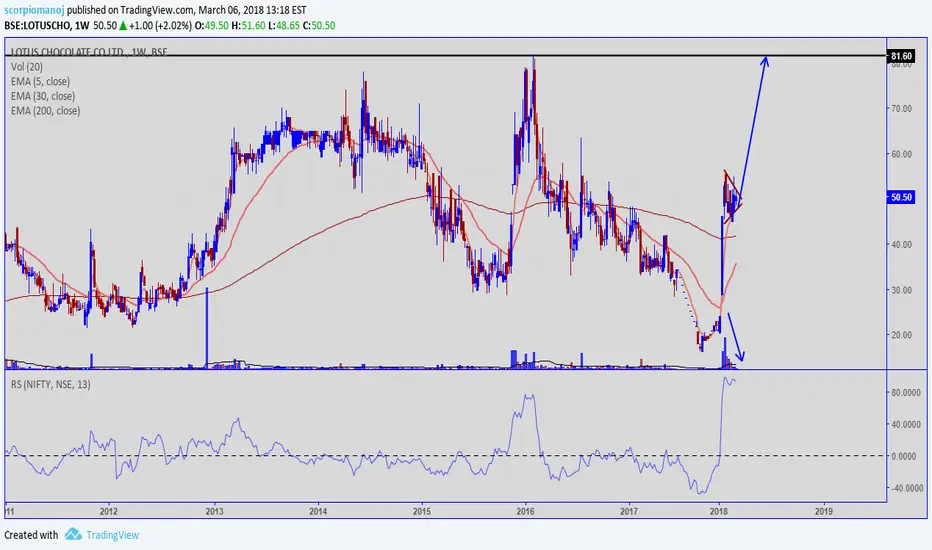Click the 2017 time axis label
The height and width of the screenshot is (550, 932).
tap(629, 511)
